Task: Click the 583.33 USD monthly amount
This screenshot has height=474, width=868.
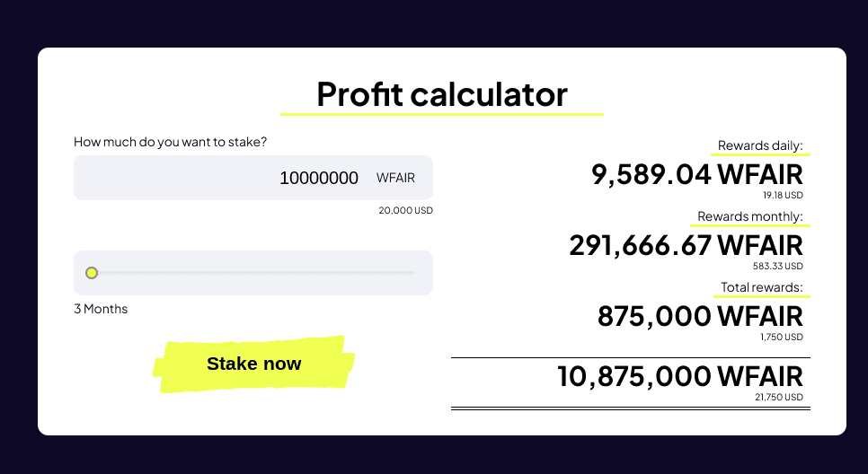Action: [778, 266]
